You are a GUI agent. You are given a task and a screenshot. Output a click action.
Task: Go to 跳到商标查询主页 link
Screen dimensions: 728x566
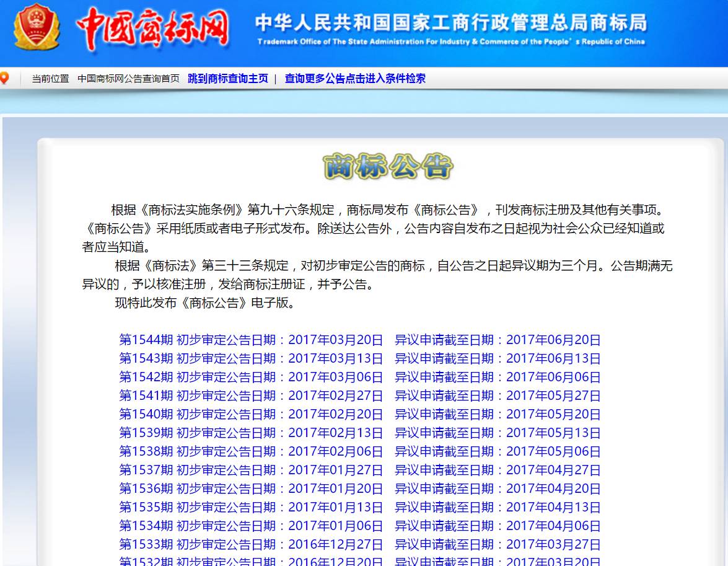(228, 79)
